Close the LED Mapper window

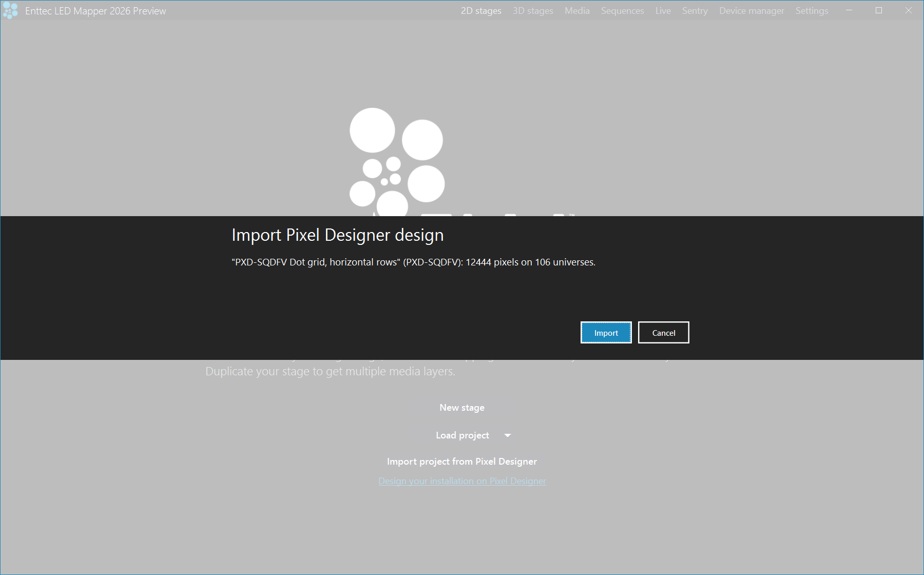tap(909, 10)
